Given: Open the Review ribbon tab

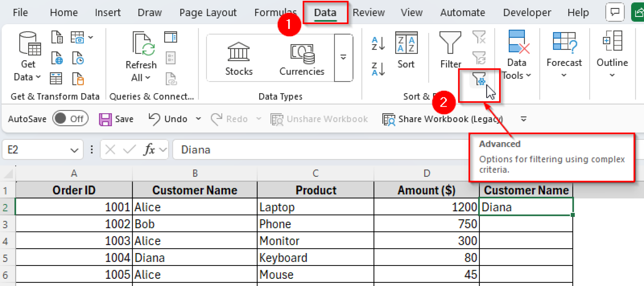Looking at the screenshot, I should pyautogui.click(x=368, y=12).
